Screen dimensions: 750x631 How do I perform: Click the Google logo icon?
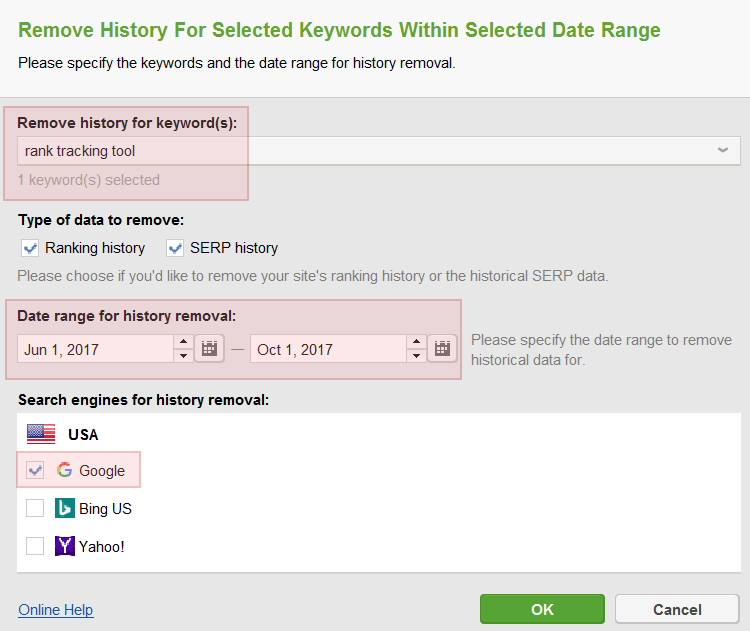tap(65, 470)
